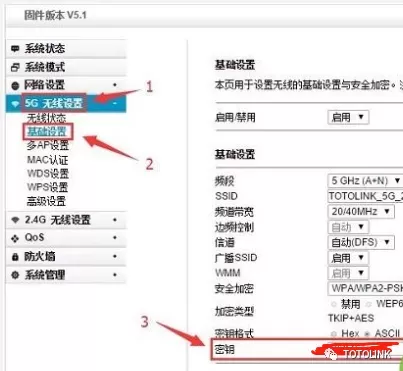
Task: Click the 密钥 field label
Action: [225, 349]
